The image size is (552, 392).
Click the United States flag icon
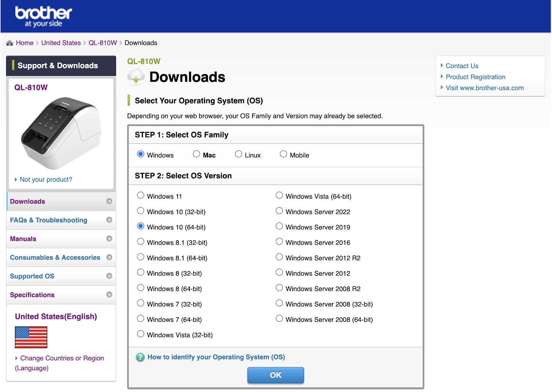31,337
